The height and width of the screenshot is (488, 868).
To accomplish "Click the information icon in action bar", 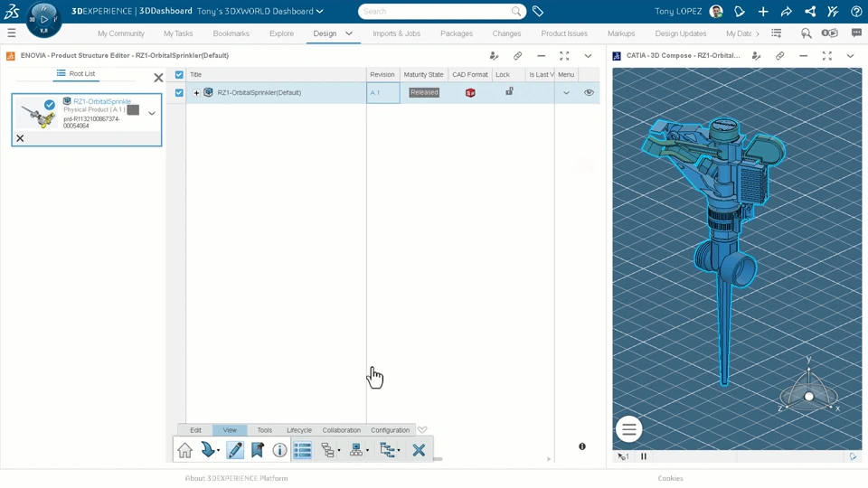I will pyautogui.click(x=280, y=450).
